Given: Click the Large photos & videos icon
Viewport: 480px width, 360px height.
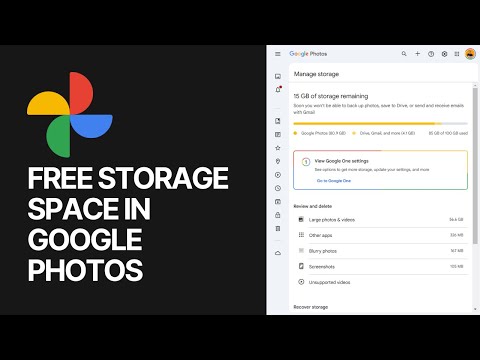Looking at the screenshot, I should (301, 219).
